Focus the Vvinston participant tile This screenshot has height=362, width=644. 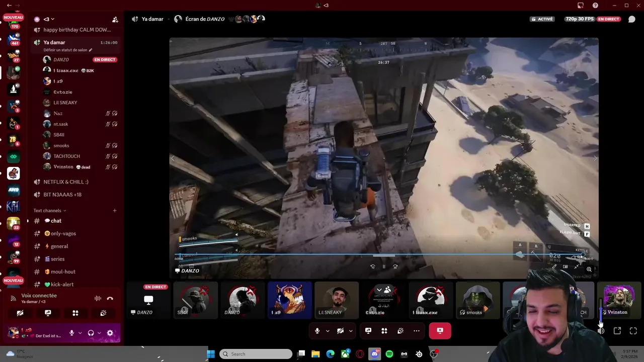tap(619, 300)
